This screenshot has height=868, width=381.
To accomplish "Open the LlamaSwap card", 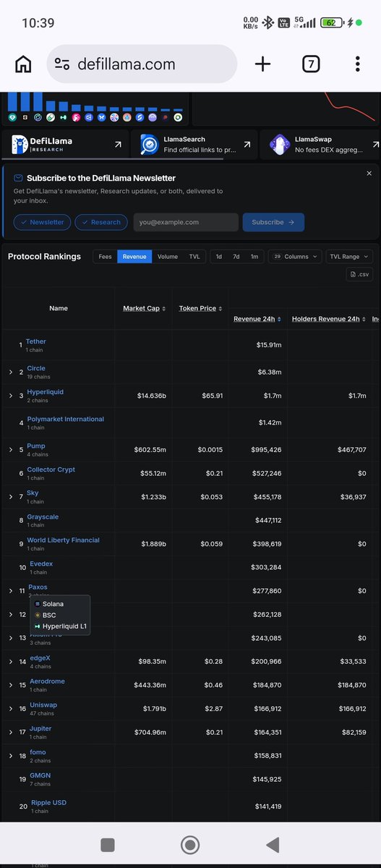I will (321, 145).
